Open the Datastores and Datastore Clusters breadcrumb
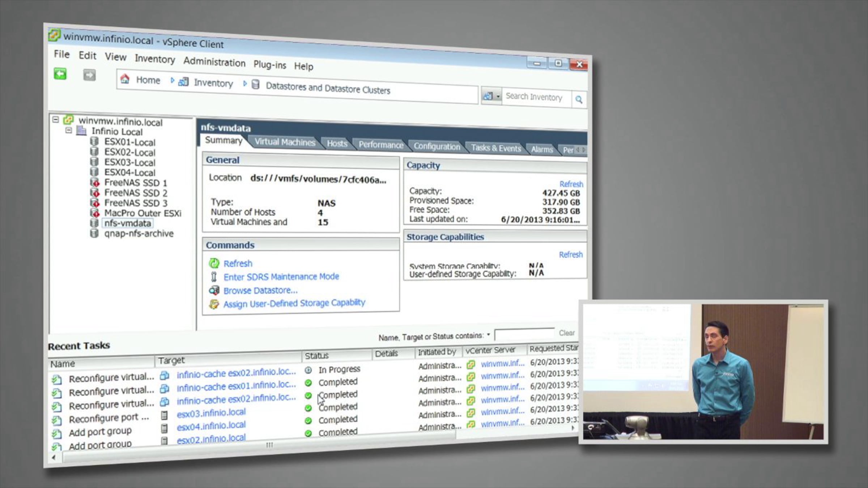868x488 pixels. coord(328,88)
